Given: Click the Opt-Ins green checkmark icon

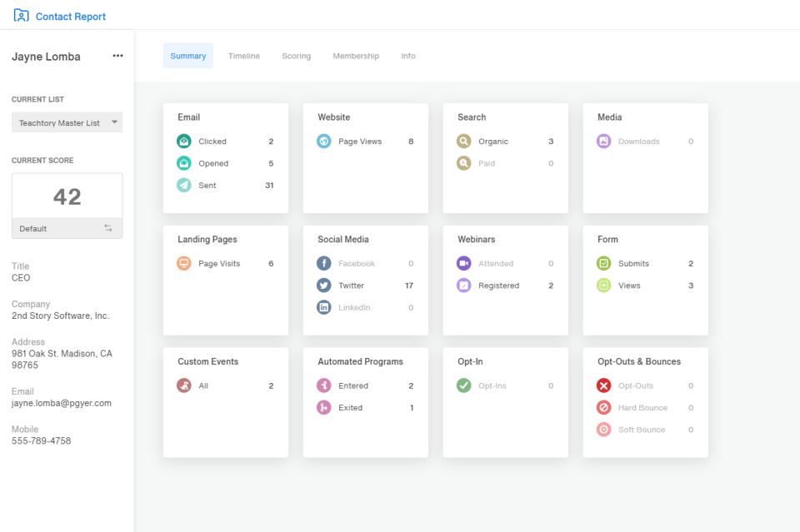Looking at the screenshot, I should tap(463, 385).
